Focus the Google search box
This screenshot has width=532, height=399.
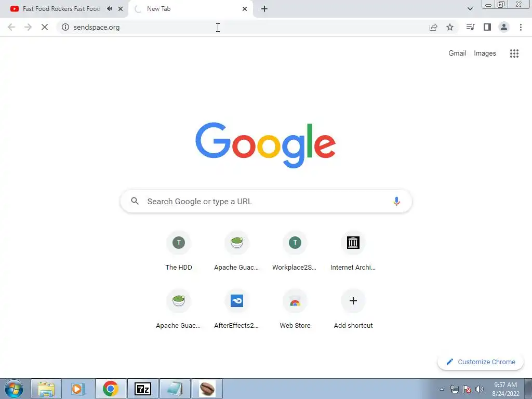pos(266,201)
